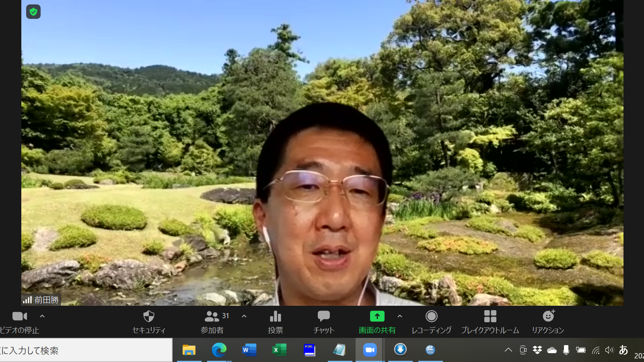Toggle recording (レコーディング)
Viewport: 644px width, 362px height.
431,321
